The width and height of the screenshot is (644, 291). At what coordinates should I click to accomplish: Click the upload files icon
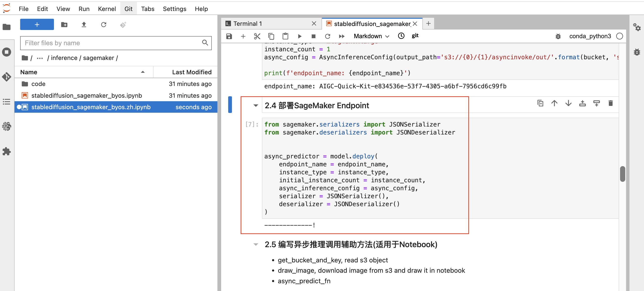84,24
